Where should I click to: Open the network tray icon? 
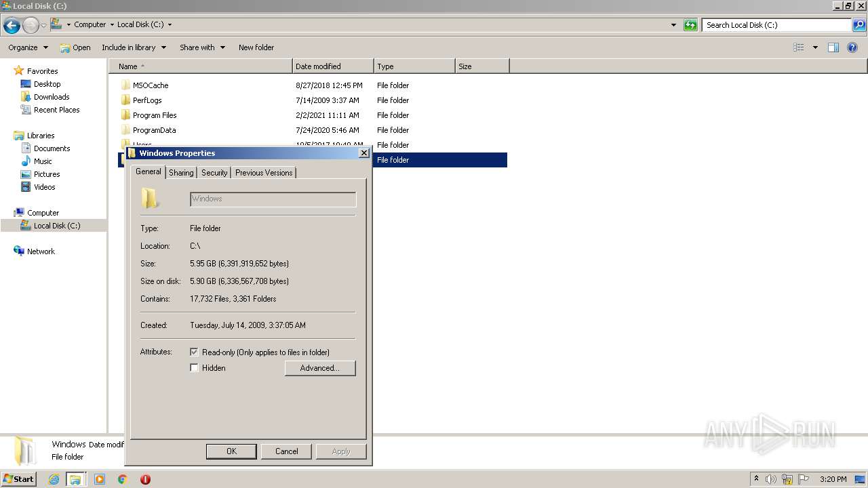pyautogui.click(x=787, y=479)
